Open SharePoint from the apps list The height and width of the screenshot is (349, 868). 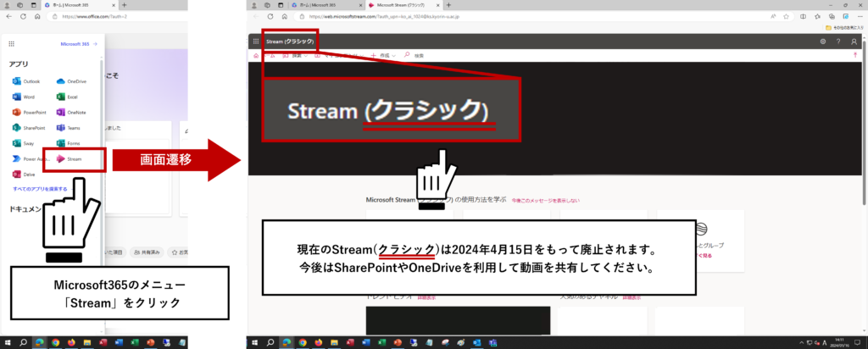pyautogui.click(x=28, y=128)
